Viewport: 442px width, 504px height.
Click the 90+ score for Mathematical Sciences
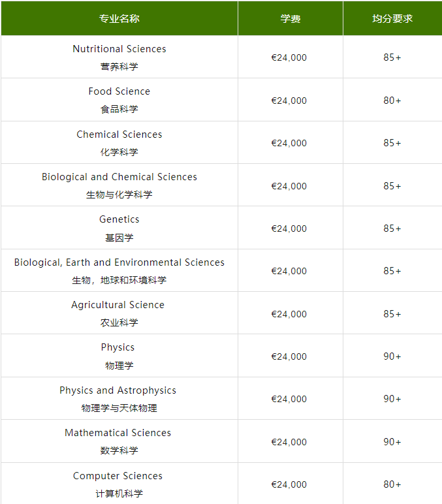(392, 441)
